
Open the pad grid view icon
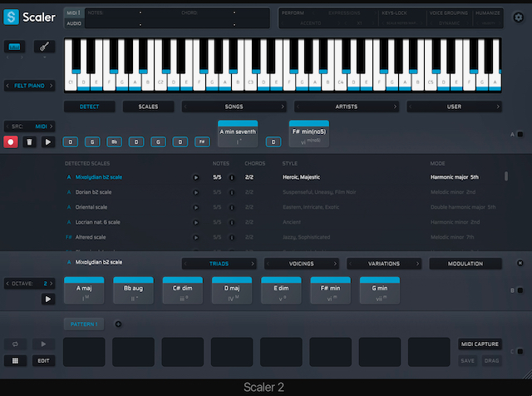(x=15, y=361)
